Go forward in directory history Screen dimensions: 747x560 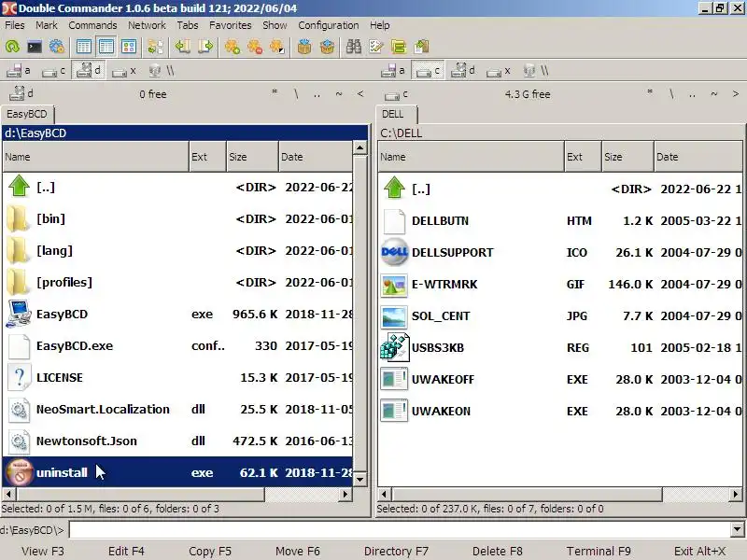205,47
